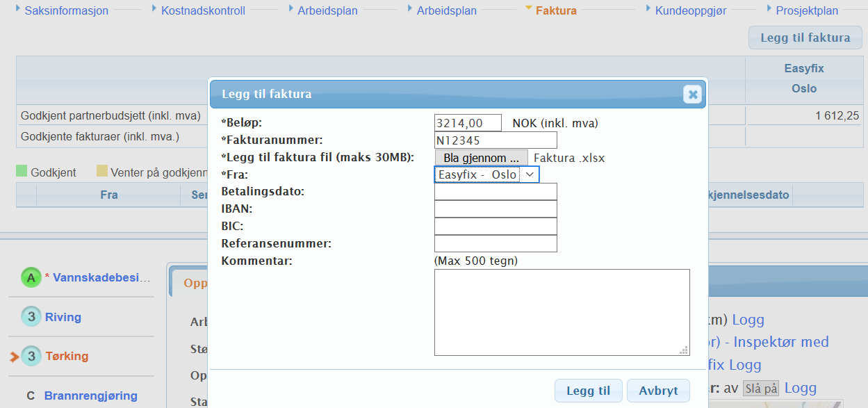Click inside the Beløp amount field
The image size is (868, 408).
[x=466, y=122]
